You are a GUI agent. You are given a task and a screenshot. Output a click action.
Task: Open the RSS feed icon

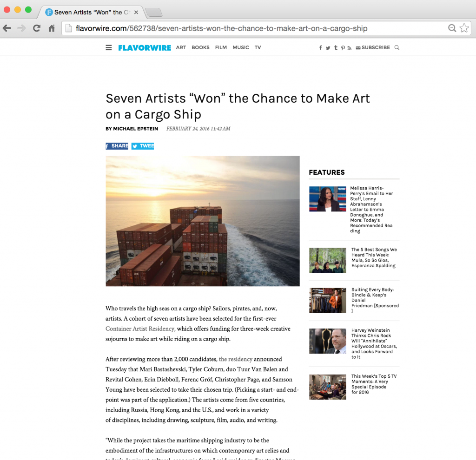[x=350, y=48]
